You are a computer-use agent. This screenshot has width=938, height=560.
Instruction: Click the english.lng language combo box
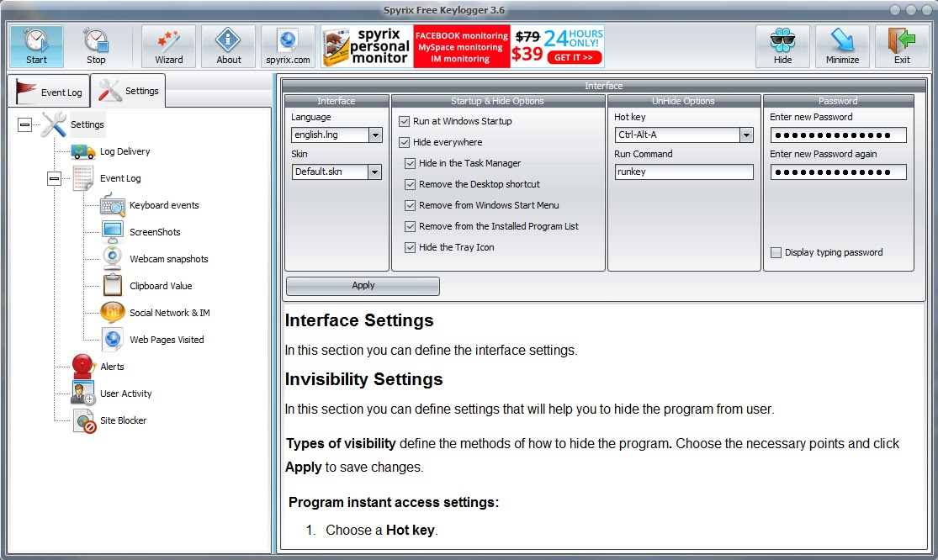(337, 135)
